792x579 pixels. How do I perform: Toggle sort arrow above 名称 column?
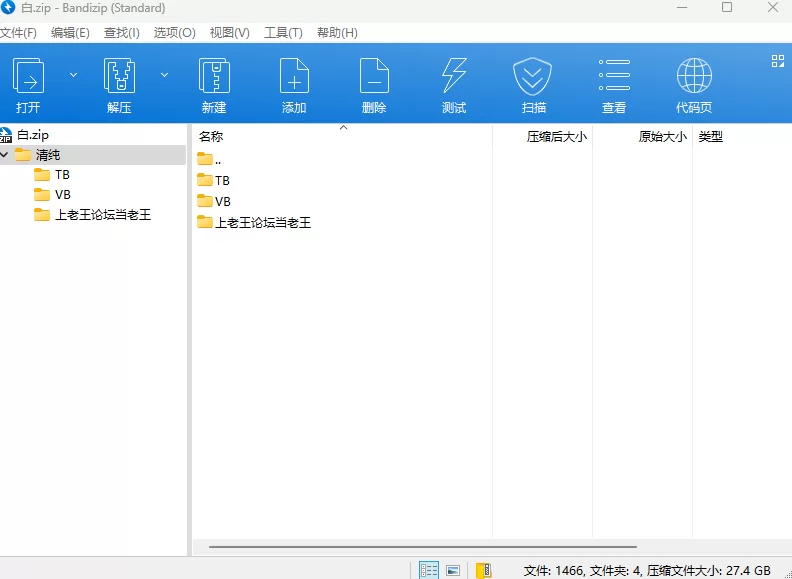(x=343, y=128)
